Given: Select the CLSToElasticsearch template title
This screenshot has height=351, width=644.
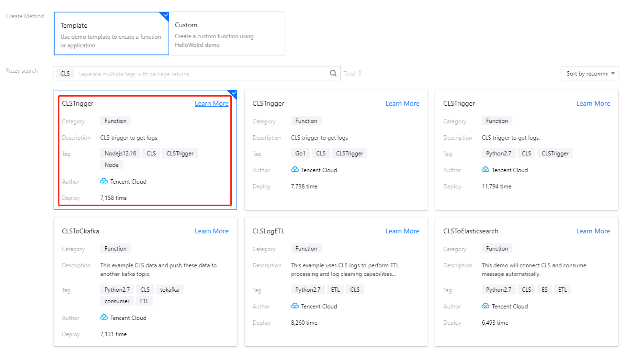Looking at the screenshot, I should click(471, 231).
